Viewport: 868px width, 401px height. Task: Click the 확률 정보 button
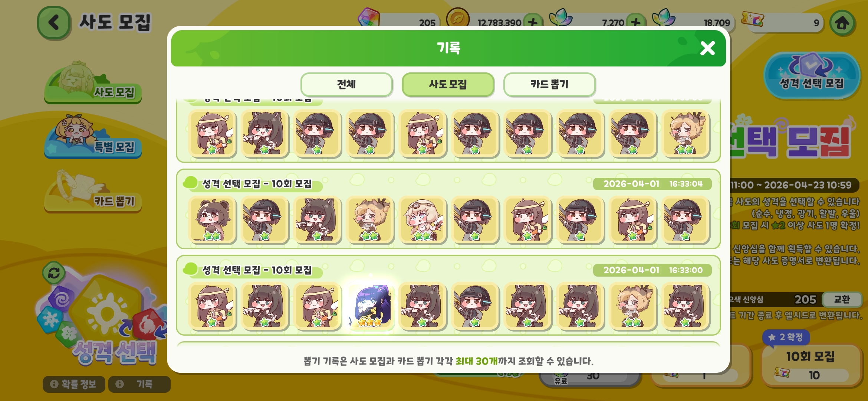pos(74,384)
